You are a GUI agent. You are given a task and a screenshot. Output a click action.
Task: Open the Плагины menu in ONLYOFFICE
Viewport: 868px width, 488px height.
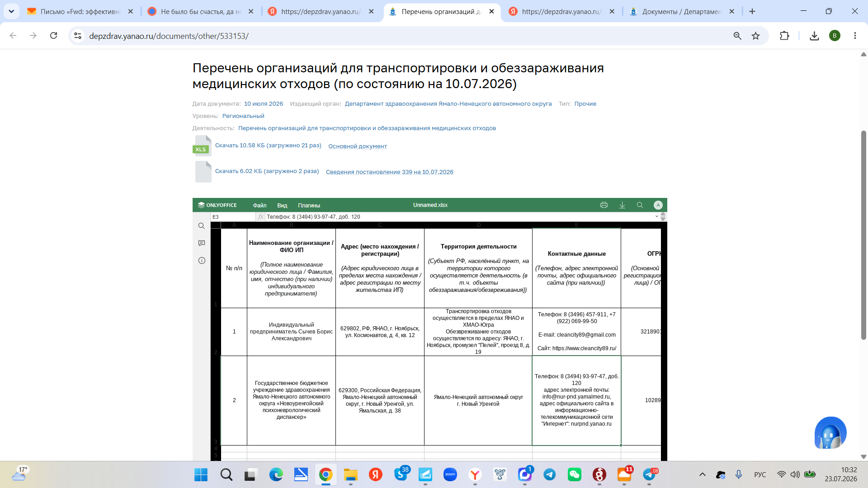[309, 205]
